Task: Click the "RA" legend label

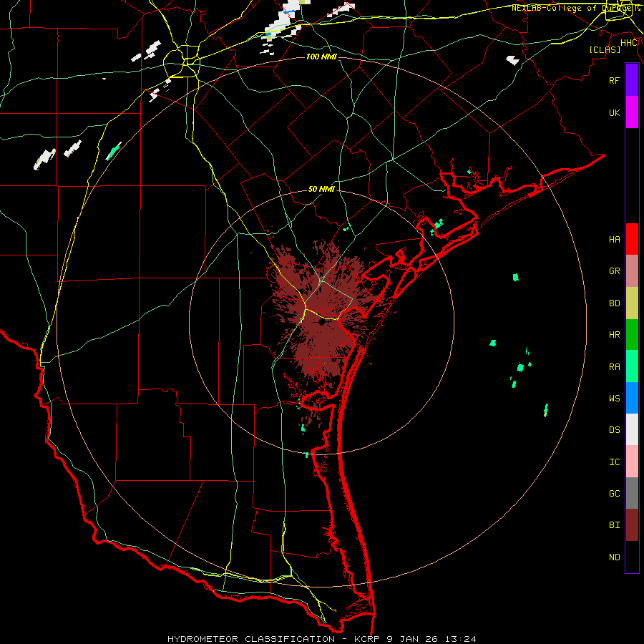Action: [614, 367]
